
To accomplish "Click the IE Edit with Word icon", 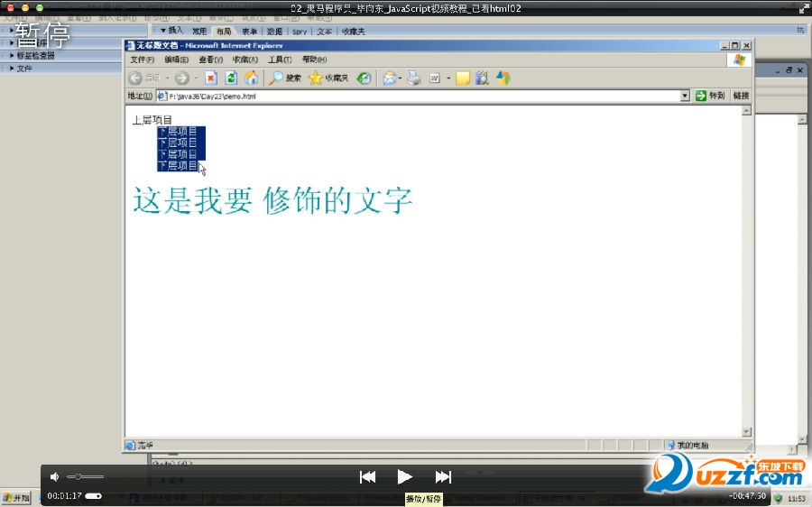I will 435,78.
